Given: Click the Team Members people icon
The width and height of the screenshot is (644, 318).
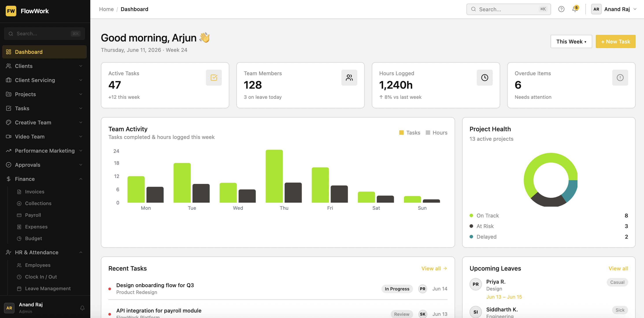Looking at the screenshot, I should coord(349,78).
